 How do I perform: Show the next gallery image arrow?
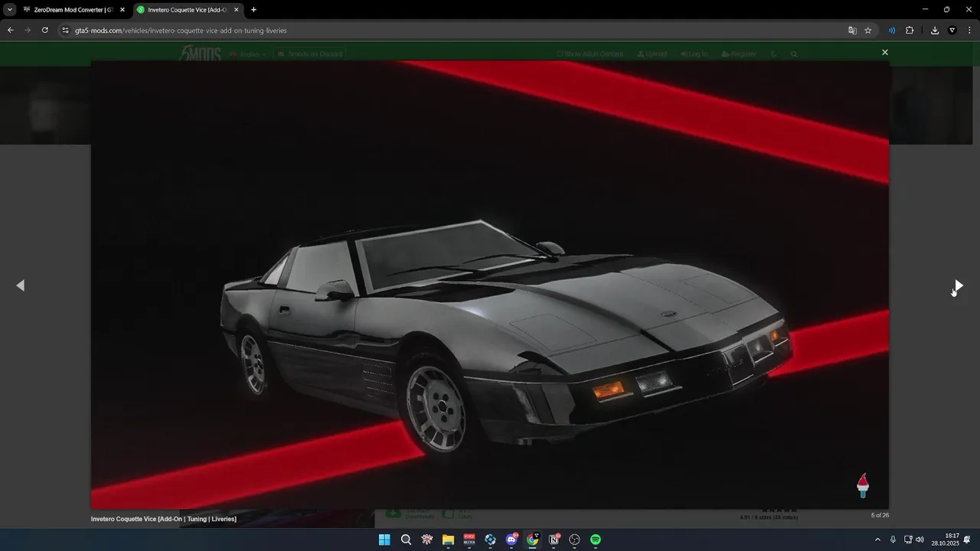[x=959, y=285]
